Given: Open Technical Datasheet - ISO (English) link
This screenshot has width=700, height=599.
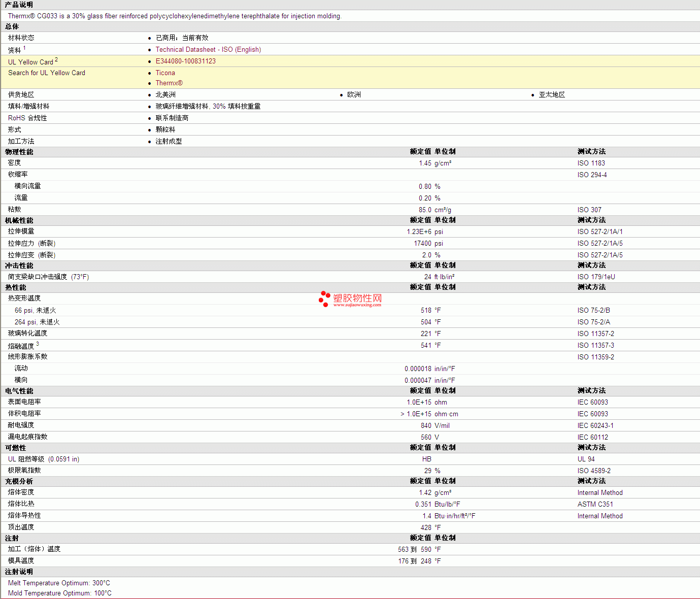Looking at the screenshot, I should [x=208, y=50].
